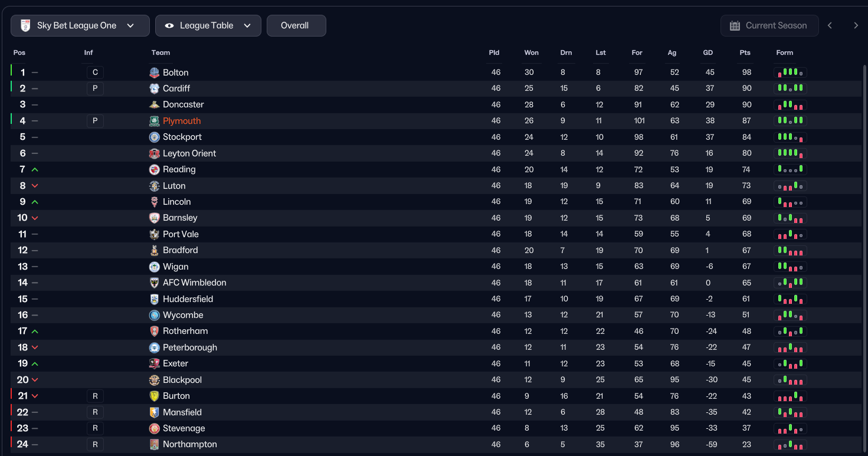Go to the previous season arrow
Screen dimensions: 868x456
[x=830, y=25]
